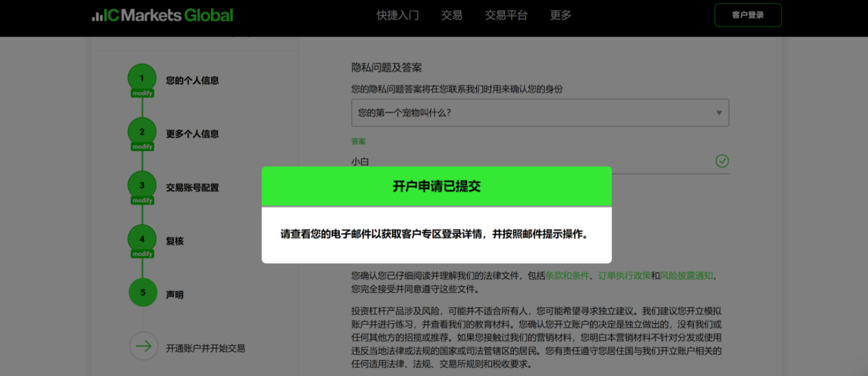868x376 pixels.
Task: Click step 5 circle for 声明
Action: coord(143,293)
